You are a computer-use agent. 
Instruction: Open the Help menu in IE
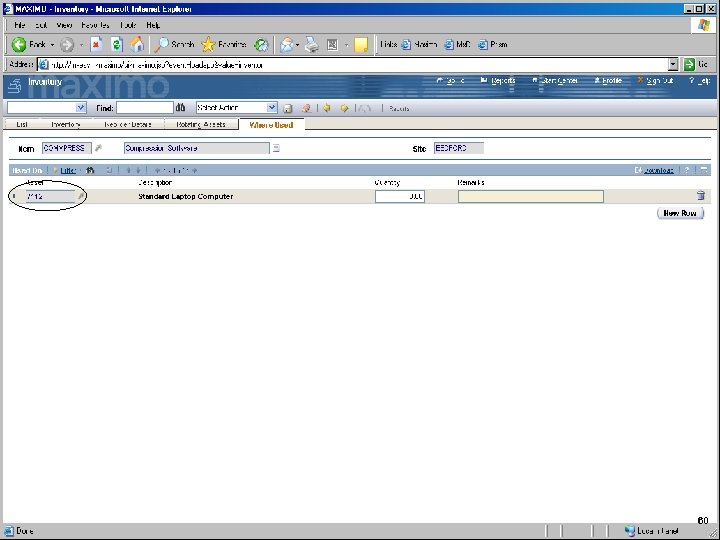click(x=153, y=25)
